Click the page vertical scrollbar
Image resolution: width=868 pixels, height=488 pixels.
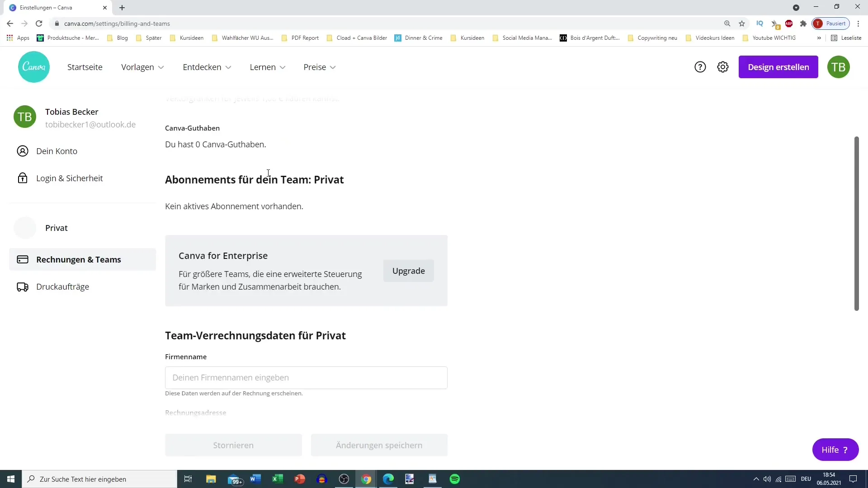(x=856, y=224)
